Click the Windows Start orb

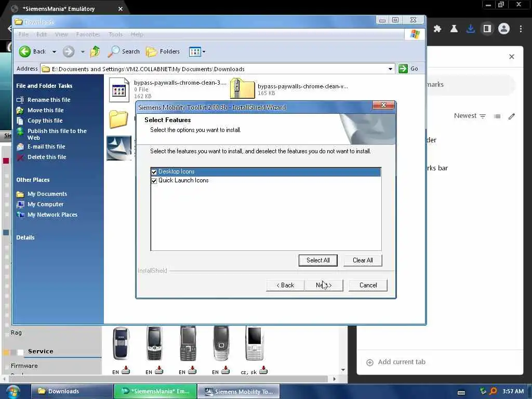click(x=12, y=392)
